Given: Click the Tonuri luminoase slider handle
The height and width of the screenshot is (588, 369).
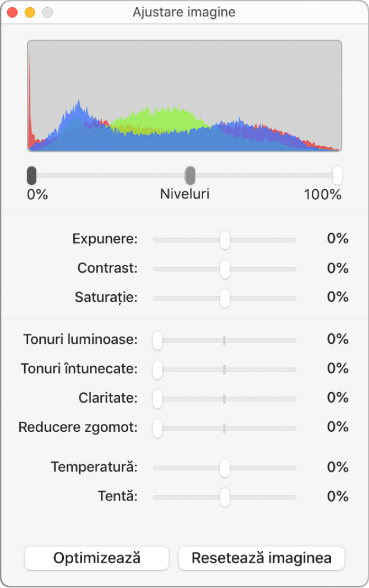Looking at the screenshot, I should click(158, 341).
